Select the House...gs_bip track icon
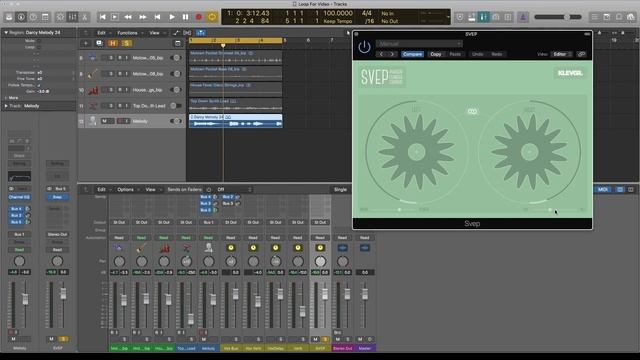 (x=93, y=90)
